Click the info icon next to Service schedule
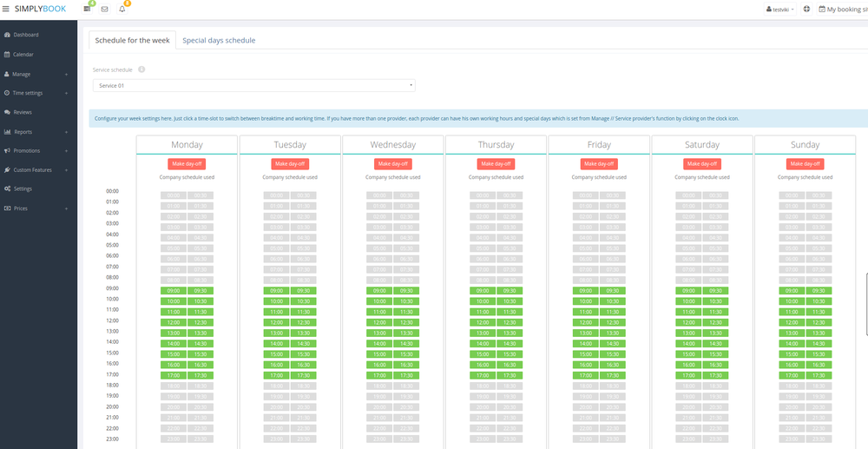The width and height of the screenshot is (868, 449). 141,69
